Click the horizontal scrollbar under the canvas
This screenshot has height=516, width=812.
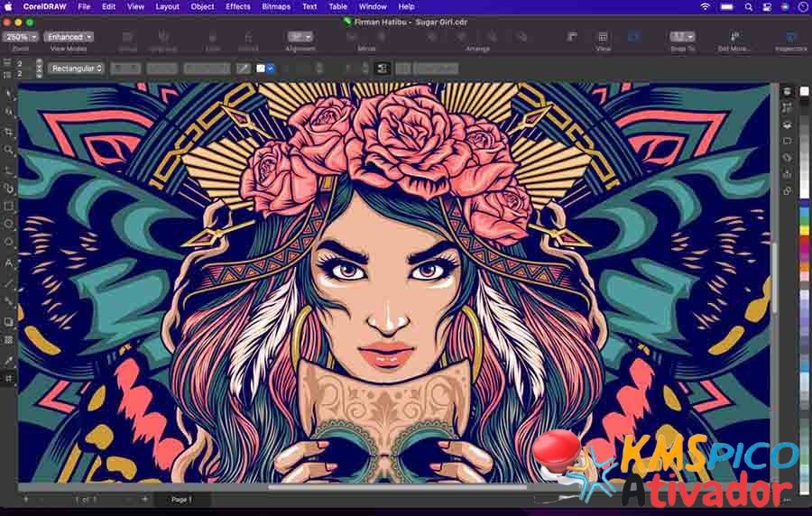tap(398, 487)
